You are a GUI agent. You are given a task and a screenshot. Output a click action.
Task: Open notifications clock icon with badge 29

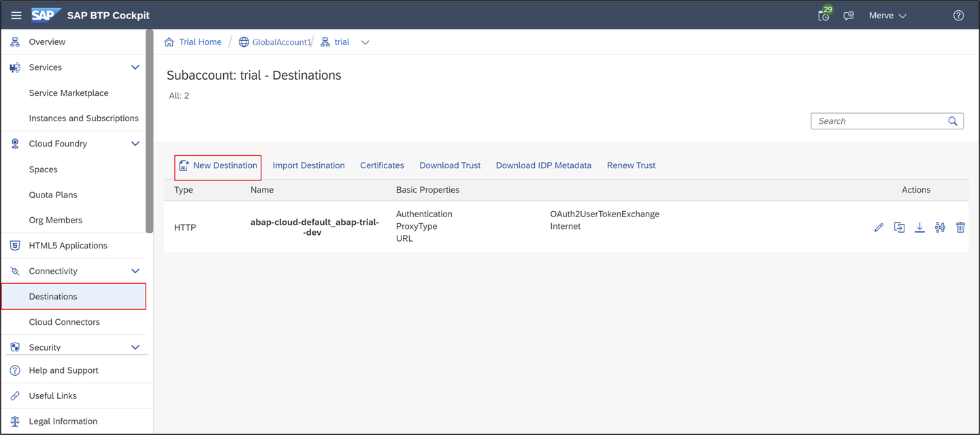[x=824, y=14]
